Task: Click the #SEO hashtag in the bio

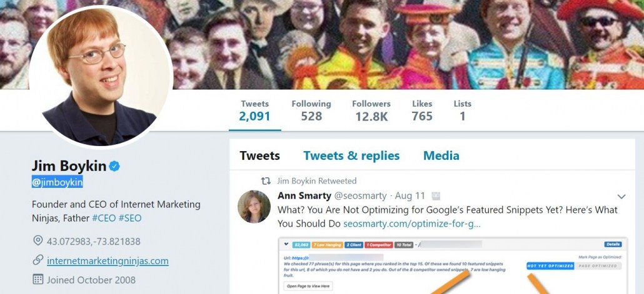Action: tap(130, 218)
